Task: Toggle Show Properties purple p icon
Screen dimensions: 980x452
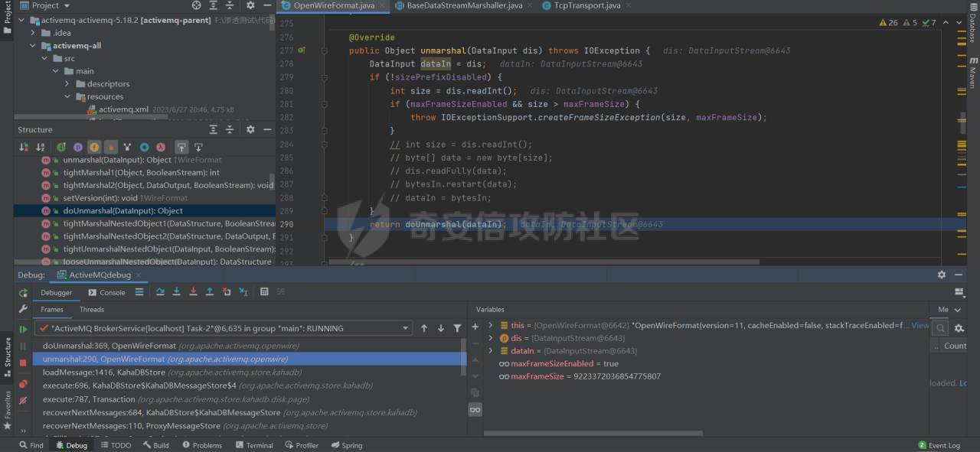Action: pos(77,147)
